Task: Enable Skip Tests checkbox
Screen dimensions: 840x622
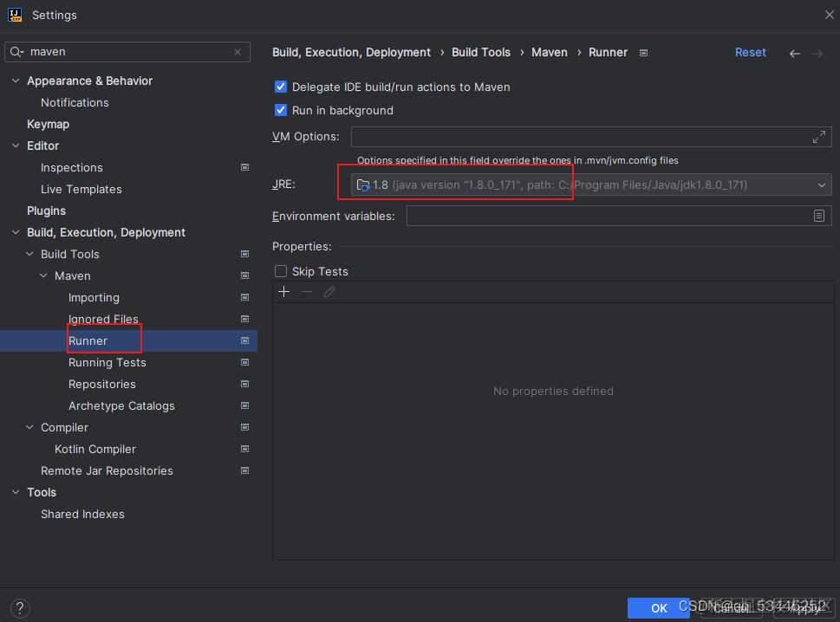Action: [x=281, y=271]
